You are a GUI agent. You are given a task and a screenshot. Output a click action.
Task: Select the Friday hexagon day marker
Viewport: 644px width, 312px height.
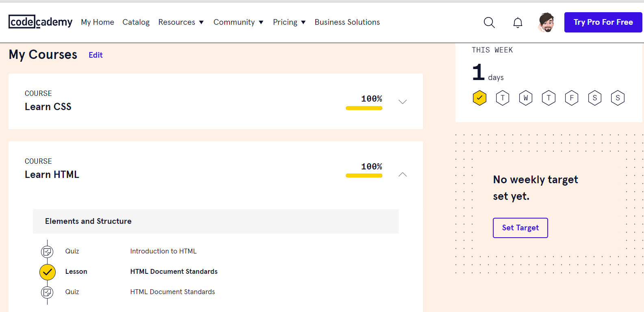pyautogui.click(x=572, y=98)
